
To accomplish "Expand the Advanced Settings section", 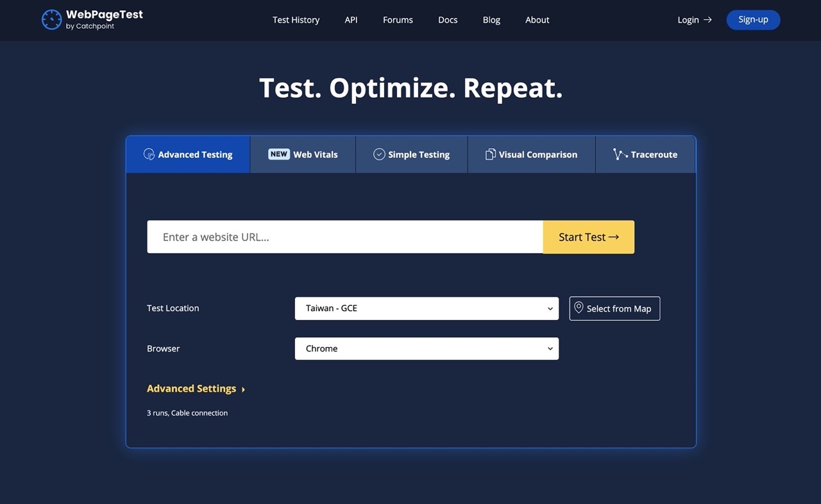I will (196, 389).
